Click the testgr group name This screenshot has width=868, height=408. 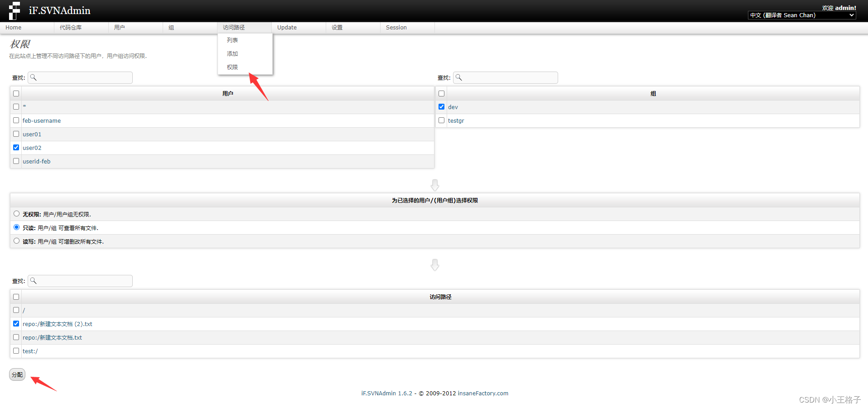[x=456, y=121]
